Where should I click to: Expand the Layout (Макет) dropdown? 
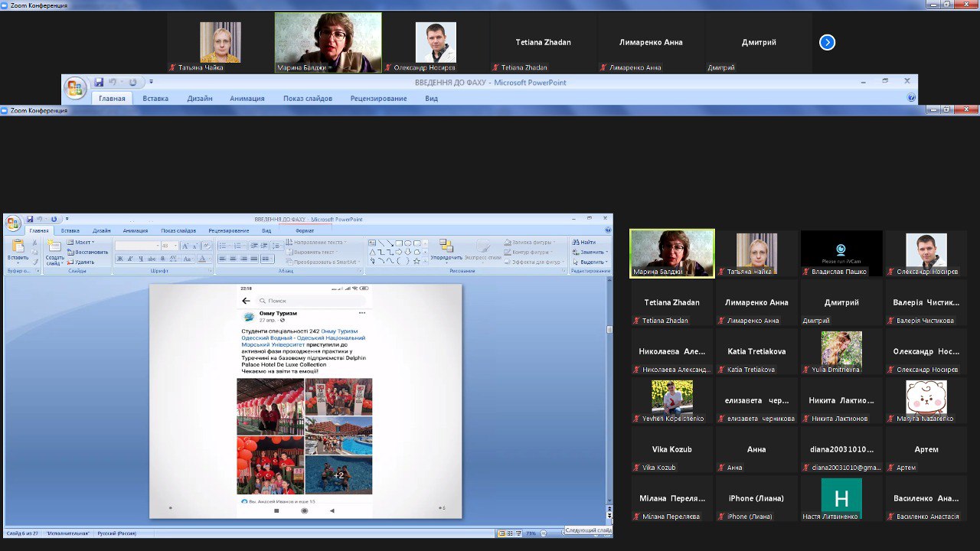[x=83, y=242]
